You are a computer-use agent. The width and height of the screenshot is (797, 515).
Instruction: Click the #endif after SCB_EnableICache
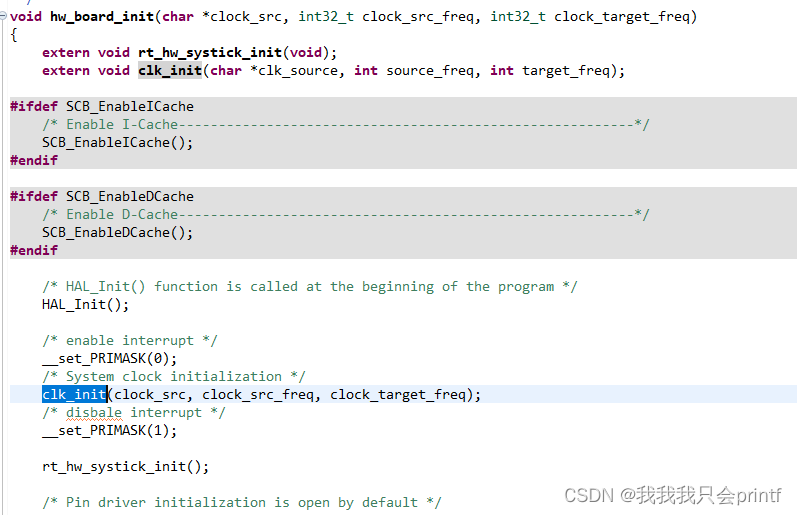click(x=34, y=161)
